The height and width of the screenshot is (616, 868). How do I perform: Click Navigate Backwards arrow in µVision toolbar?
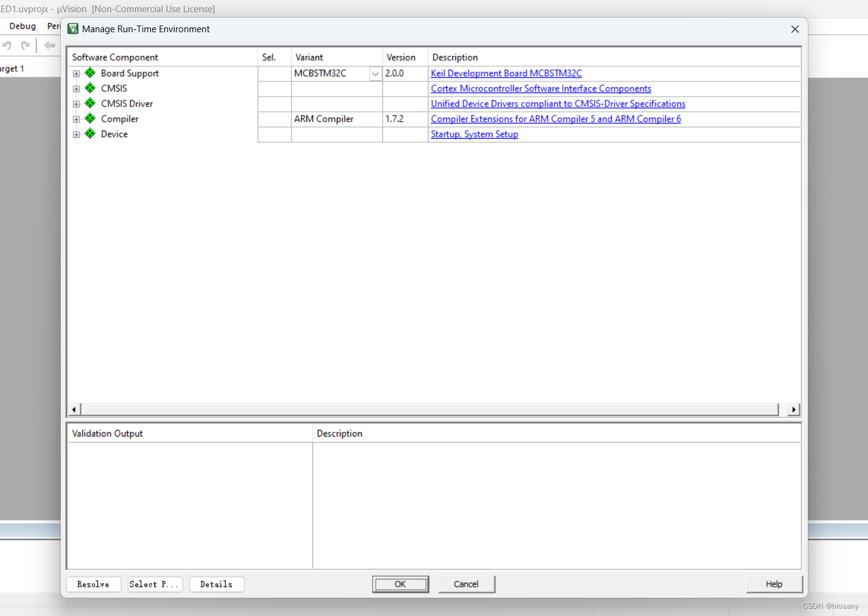click(50, 46)
